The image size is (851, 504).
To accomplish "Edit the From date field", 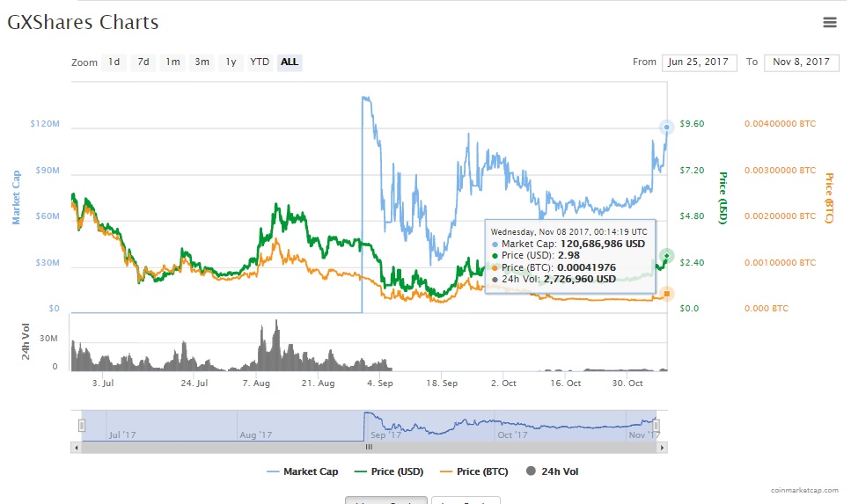I will point(699,62).
